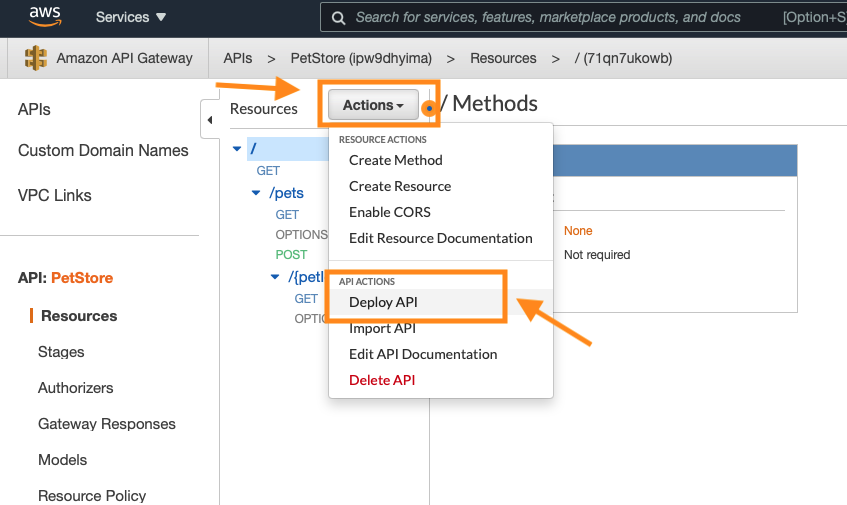Go to APIs breadcrumb

(238, 58)
